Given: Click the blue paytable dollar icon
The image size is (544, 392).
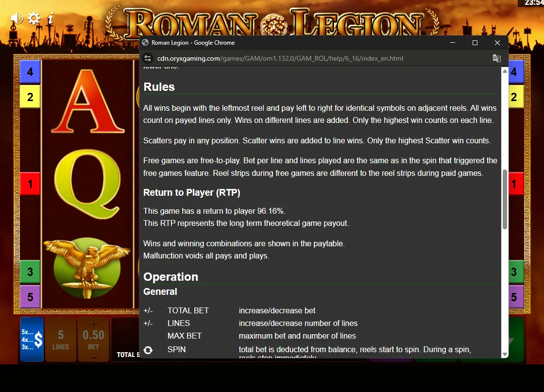Looking at the screenshot, I should pyautogui.click(x=32, y=339).
